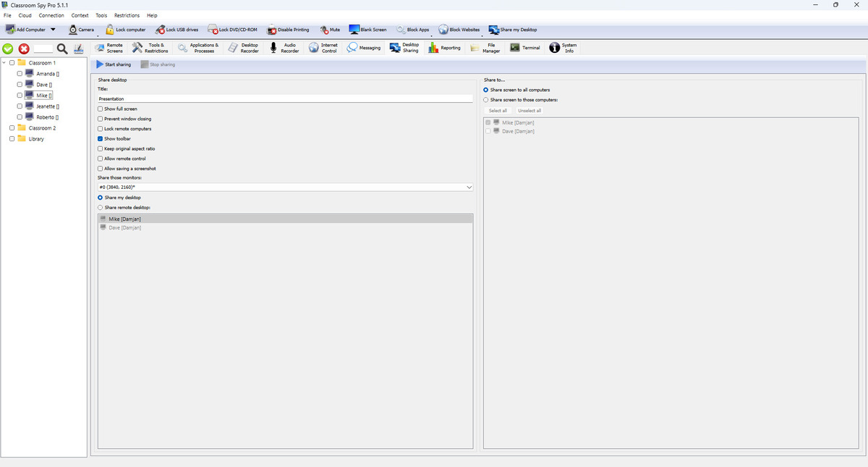Open the Add Computer dropdown arrow
Image resolution: width=868 pixels, height=467 pixels.
point(53,30)
